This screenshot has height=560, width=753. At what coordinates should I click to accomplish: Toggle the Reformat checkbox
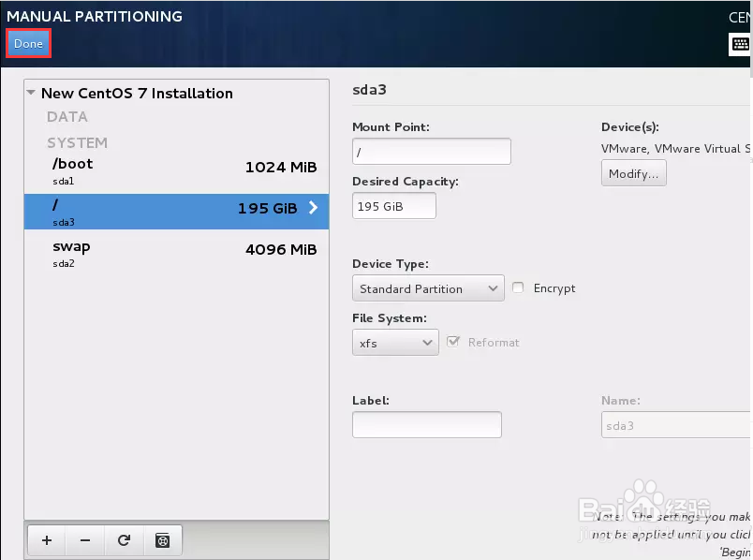coord(454,342)
